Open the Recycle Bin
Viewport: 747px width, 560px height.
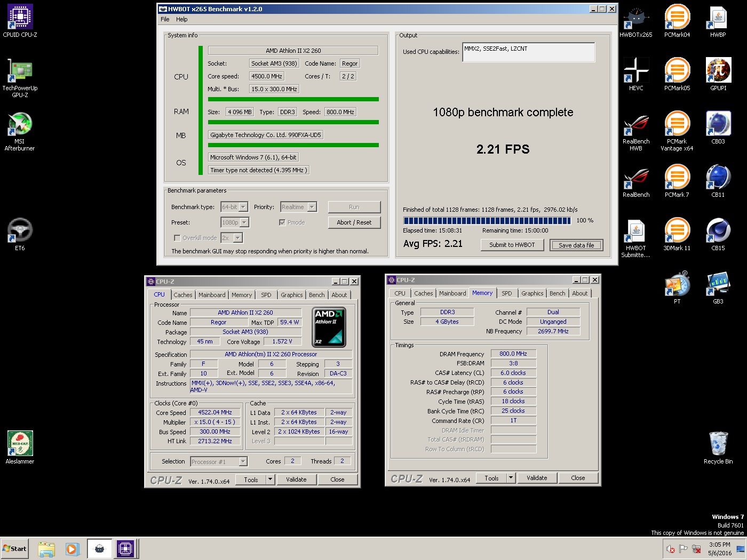[x=718, y=447]
